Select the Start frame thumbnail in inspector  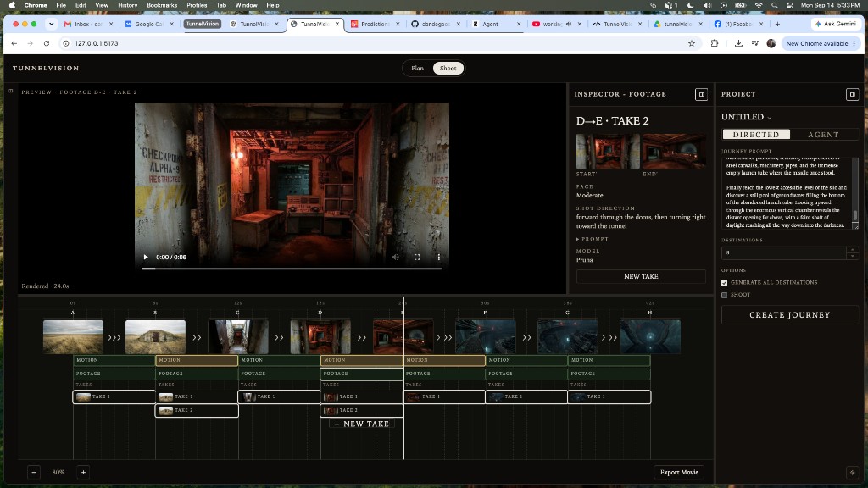coord(608,151)
